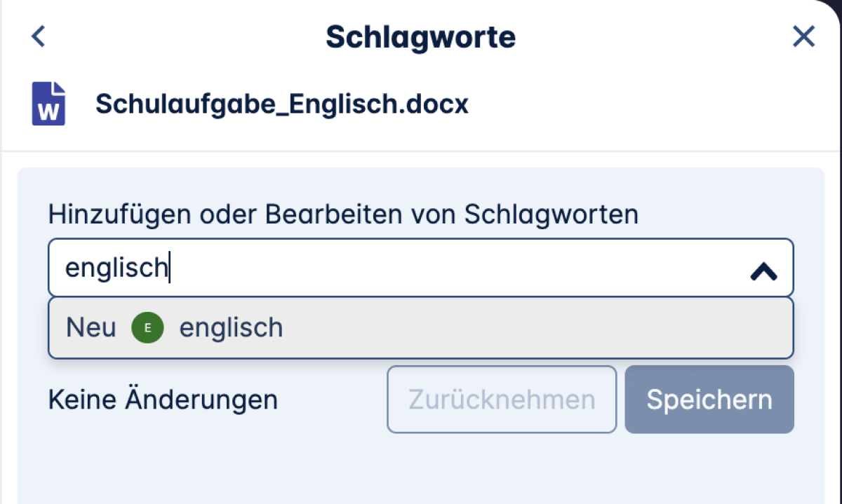
Task: Go back using the left chevron arrow
Action: 39,36
